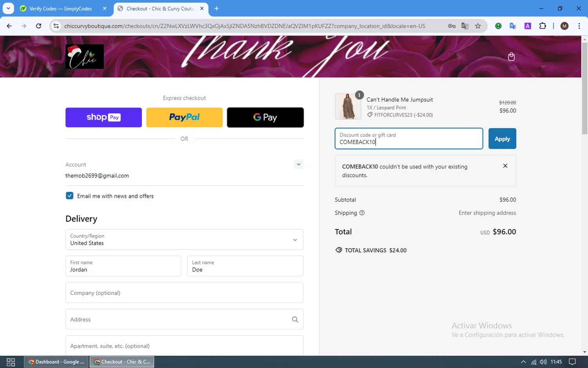The height and width of the screenshot is (368, 588).
Task: Open network status tray icon
Action: pyautogui.click(x=534, y=362)
